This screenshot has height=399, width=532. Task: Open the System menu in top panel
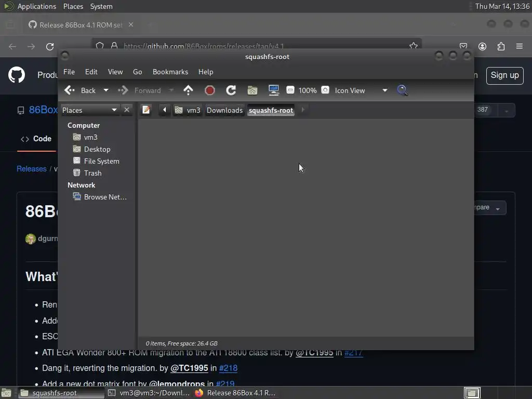click(101, 6)
